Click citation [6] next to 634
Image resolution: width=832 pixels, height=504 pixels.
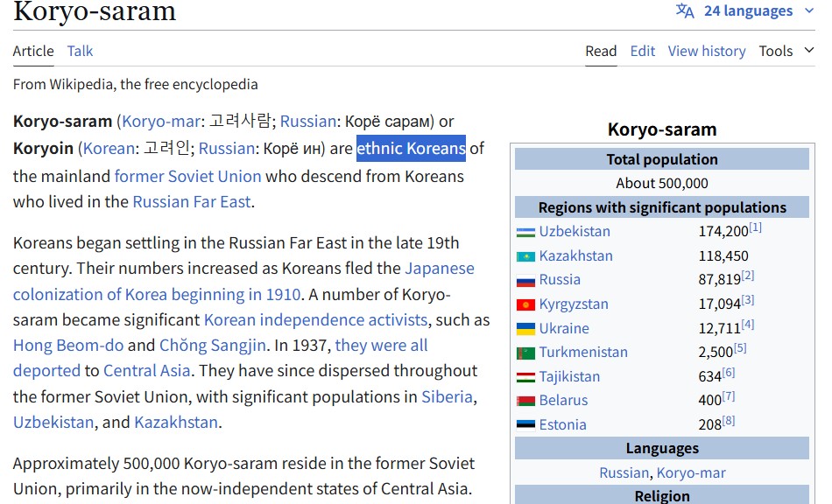click(729, 373)
